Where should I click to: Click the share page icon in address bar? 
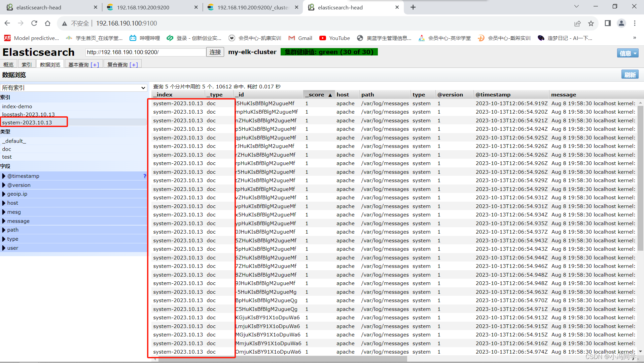[x=577, y=23]
